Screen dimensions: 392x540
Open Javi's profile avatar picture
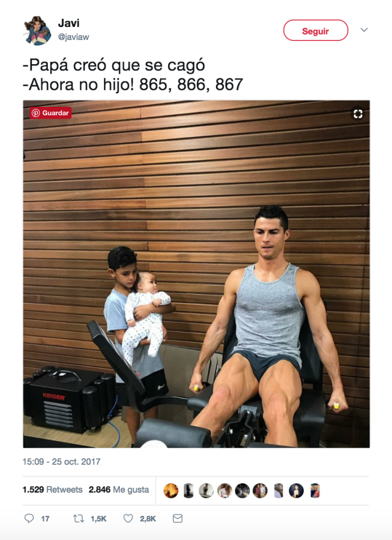tap(37, 30)
